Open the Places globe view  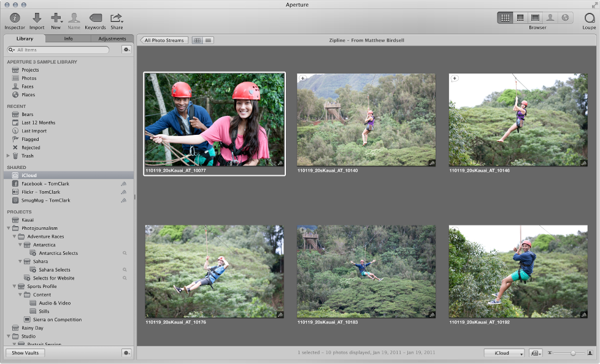(564, 18)
